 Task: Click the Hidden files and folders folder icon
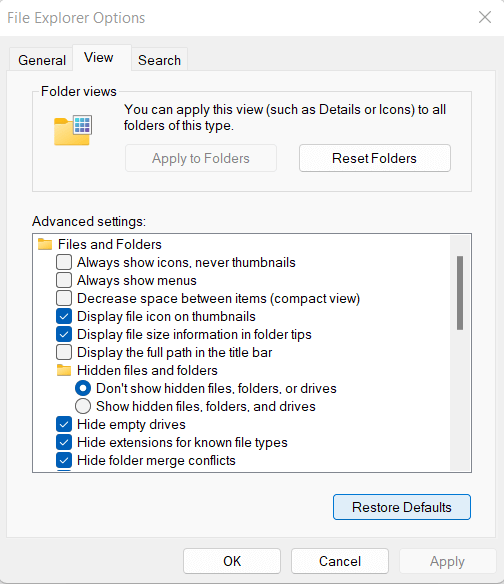(64, 370)
